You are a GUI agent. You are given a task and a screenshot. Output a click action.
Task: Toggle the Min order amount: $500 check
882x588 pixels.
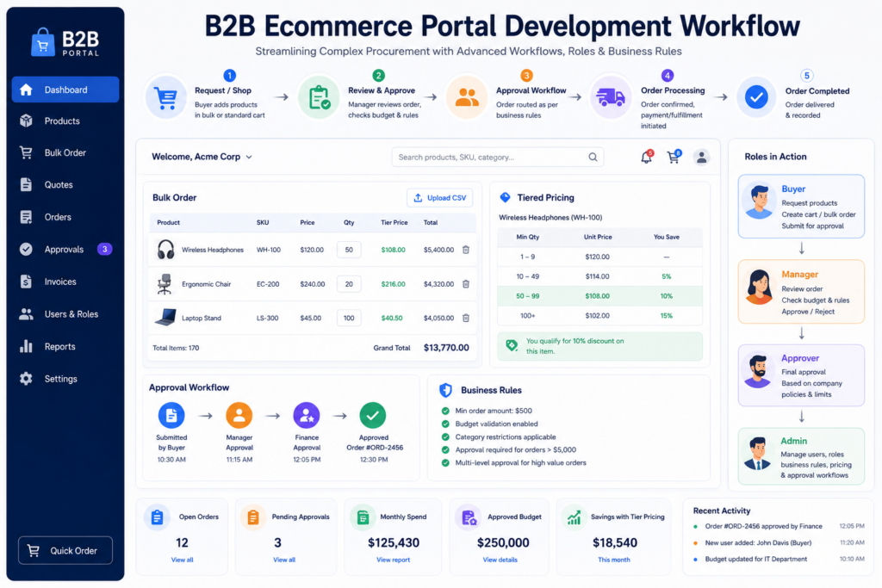[445, 411]
